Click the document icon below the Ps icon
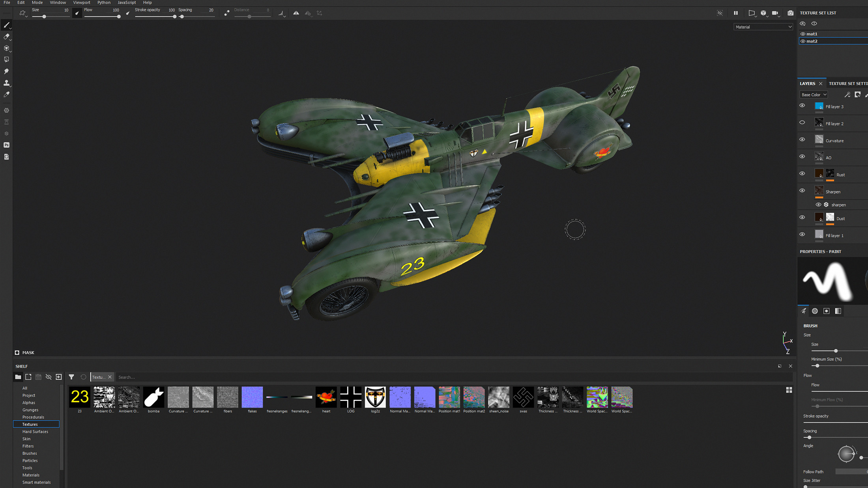The height and width of the screenshot is (488, 868). [x=6, y=157]
